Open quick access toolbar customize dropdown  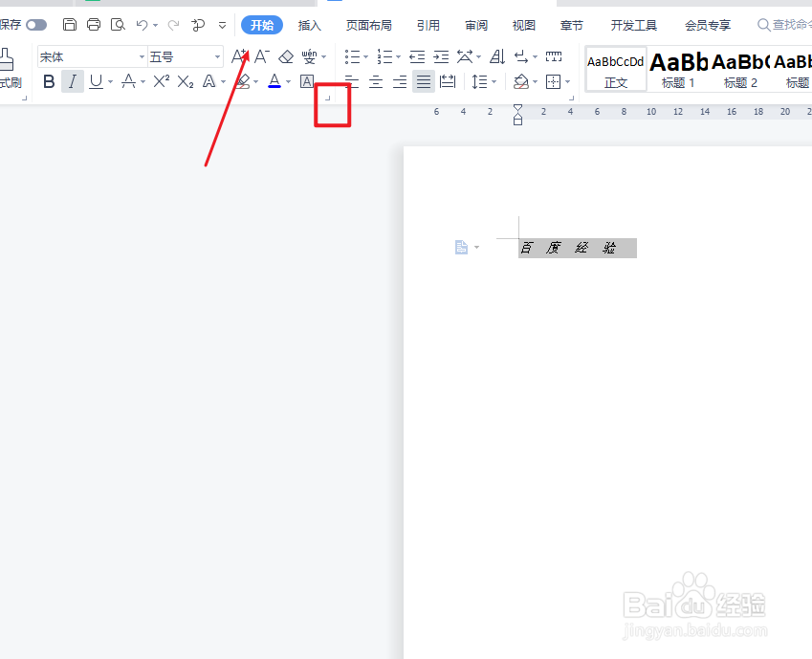point(222,25)
